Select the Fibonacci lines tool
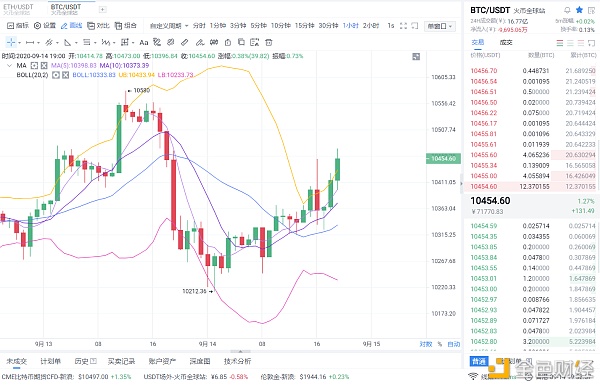This screenshot has height=385, width=600. [86, 42]
